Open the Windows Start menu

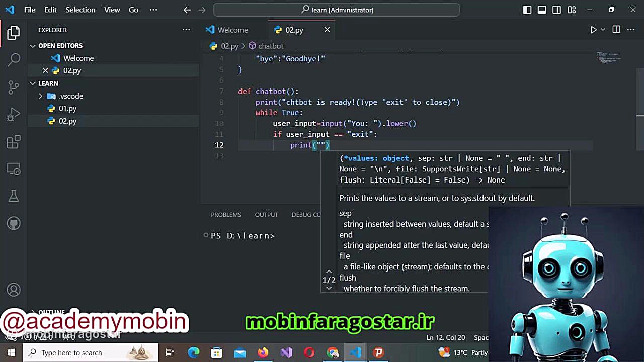click(x=11, y=353)
